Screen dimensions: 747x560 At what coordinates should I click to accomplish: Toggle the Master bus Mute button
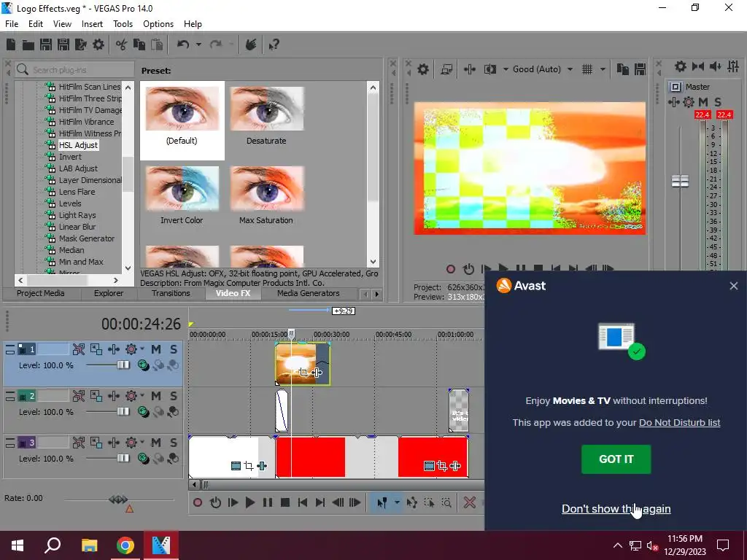(x=703, y=102)
